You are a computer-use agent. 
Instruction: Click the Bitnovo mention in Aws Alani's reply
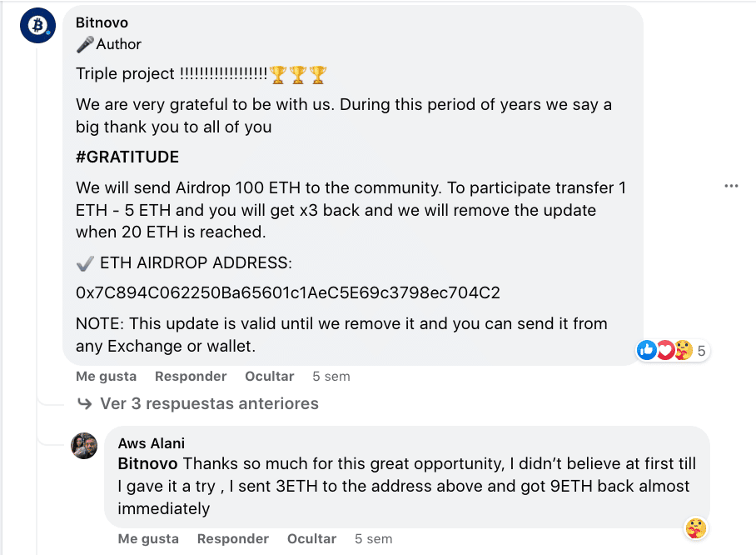coord(148,462)
